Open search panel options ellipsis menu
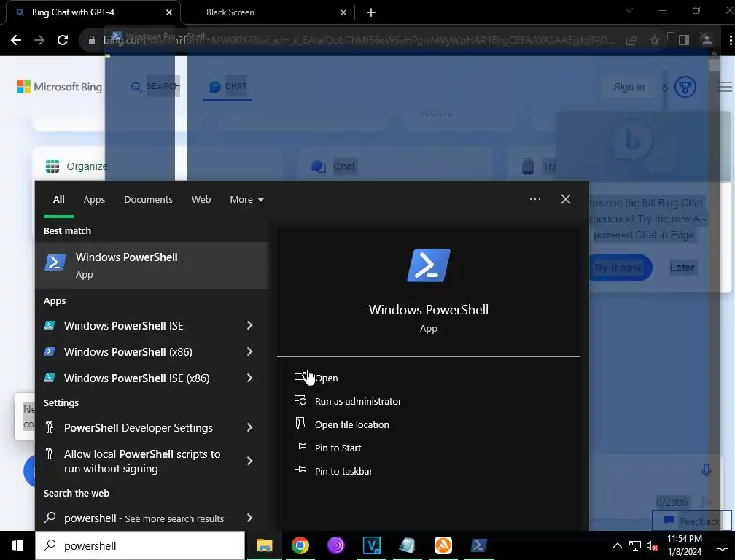Screen dimensions: 735x560 click(535, 199)
